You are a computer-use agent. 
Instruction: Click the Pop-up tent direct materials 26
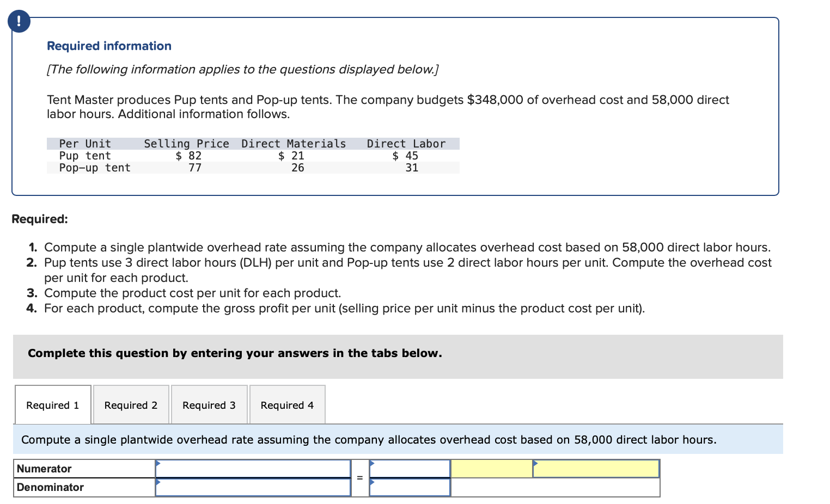pos(297,168)
